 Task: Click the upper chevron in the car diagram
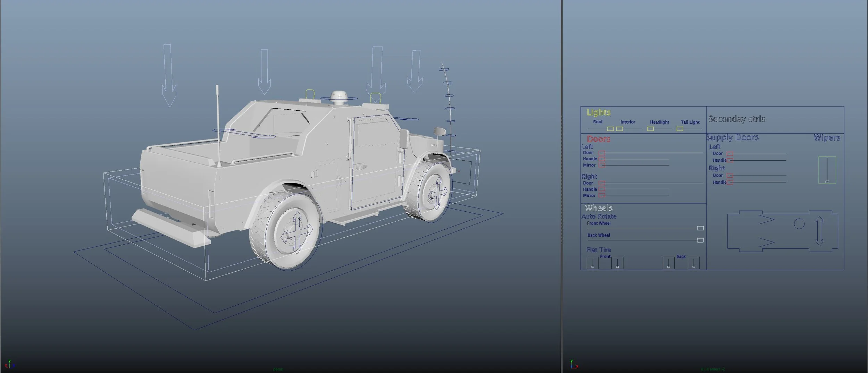click(767, 219)
